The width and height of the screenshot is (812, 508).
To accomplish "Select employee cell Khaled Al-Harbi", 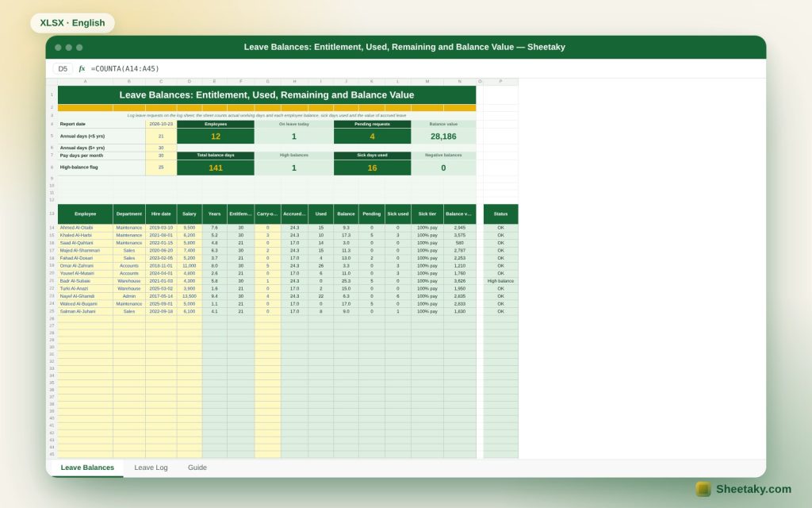I will pos(85,235).
